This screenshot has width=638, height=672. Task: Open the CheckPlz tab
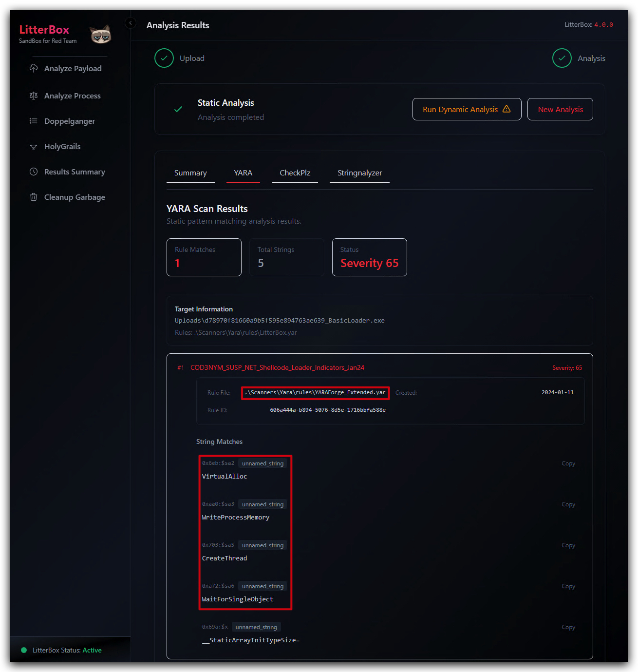[295, 173]
